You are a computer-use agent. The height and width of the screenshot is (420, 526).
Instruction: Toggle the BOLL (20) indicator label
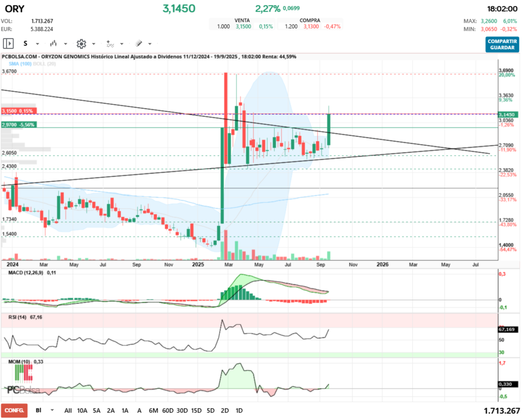coord(44,64)
